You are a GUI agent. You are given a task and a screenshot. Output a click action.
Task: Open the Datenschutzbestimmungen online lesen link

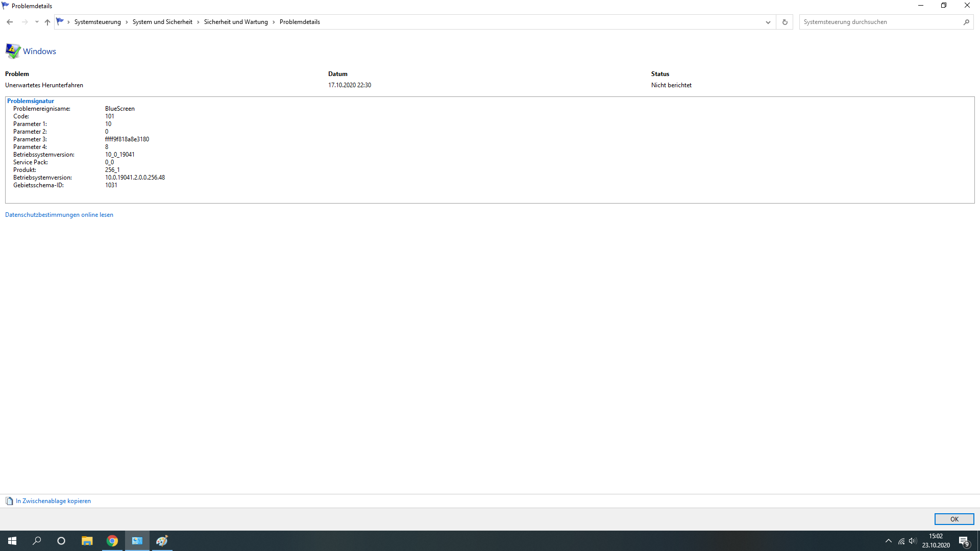tap(59, 215)
